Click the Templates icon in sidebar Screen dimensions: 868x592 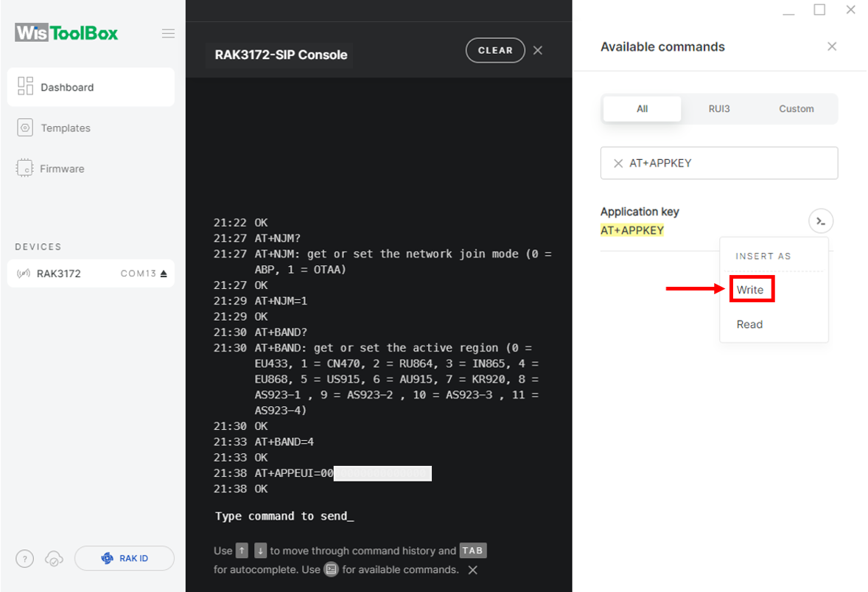coord(25,128)
